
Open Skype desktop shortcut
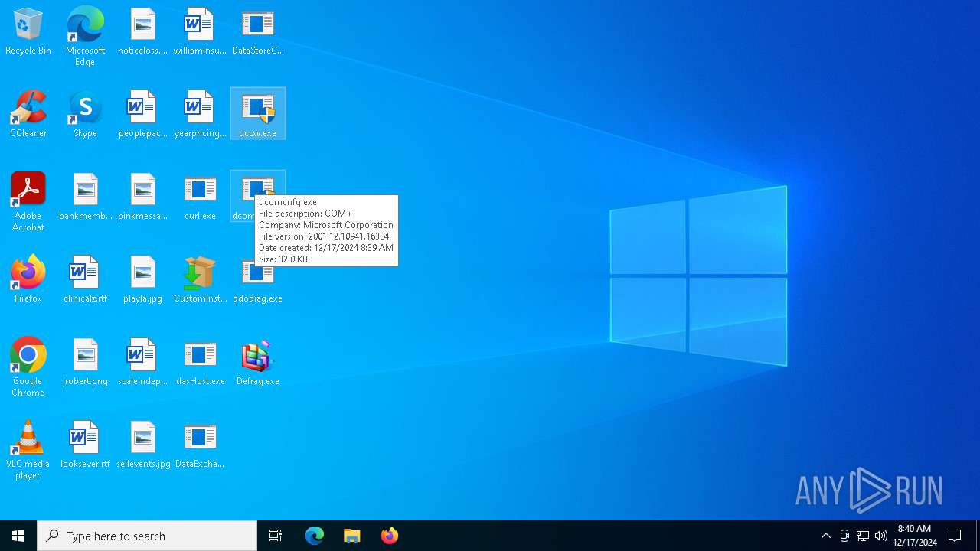pyautogui.click(x=85, y=115)
